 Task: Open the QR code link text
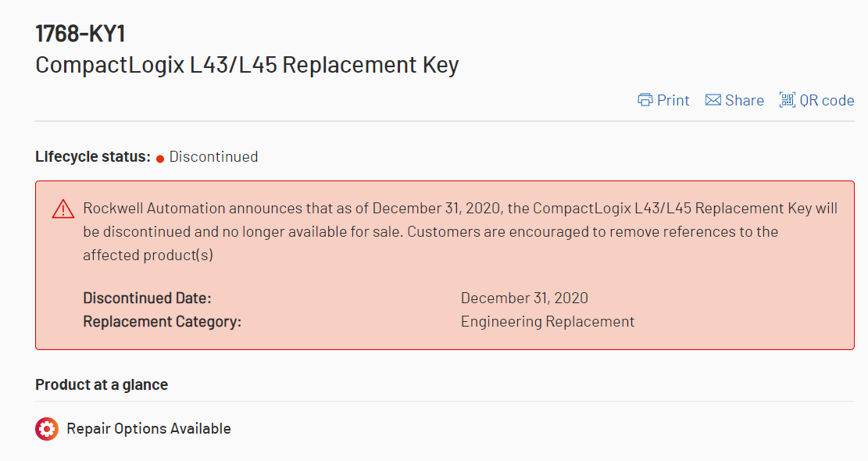click(827, 100)
